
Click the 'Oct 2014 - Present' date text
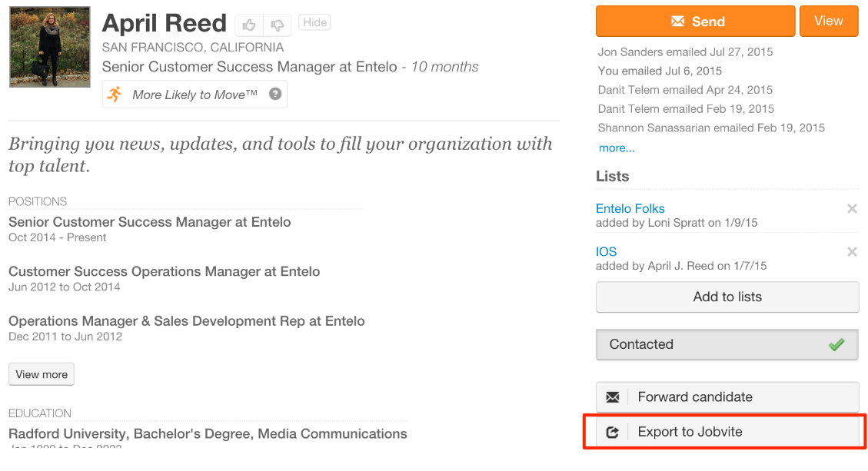[57, 237]
